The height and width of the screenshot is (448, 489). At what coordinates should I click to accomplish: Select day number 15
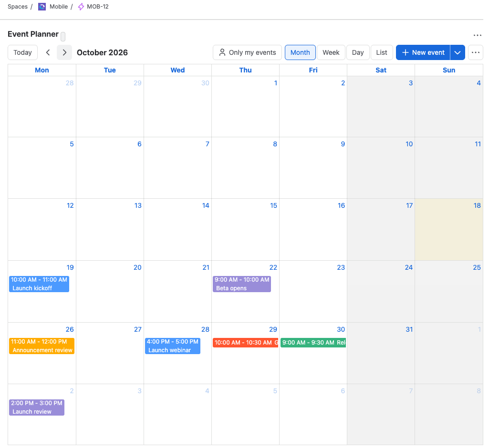tap(273, 205)
